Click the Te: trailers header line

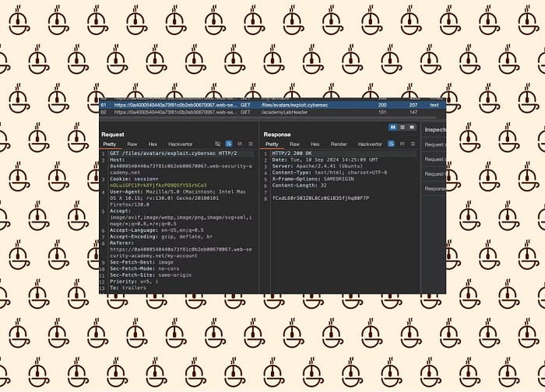[x=128, y=288]
